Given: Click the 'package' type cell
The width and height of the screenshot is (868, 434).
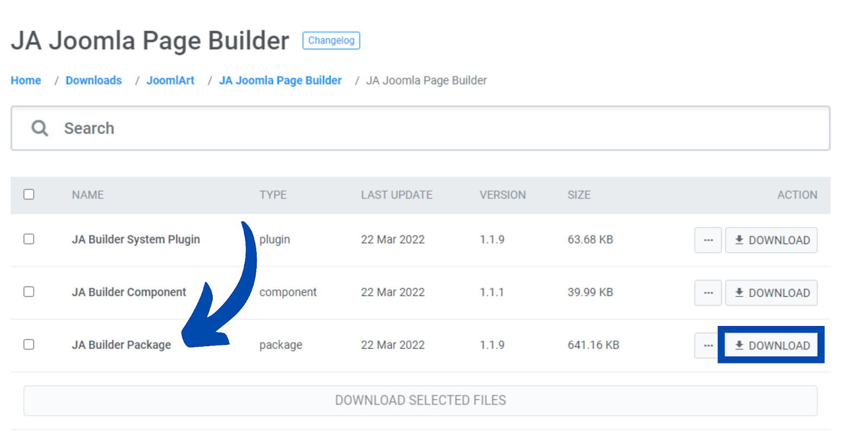Looking at the screenshot, I should [x=280, y=344].
